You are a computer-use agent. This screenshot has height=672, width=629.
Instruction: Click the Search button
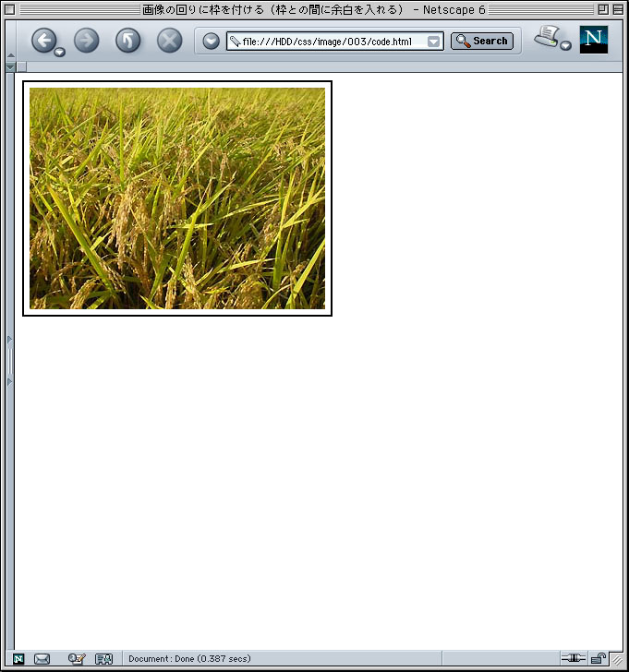tap(482, 42)
